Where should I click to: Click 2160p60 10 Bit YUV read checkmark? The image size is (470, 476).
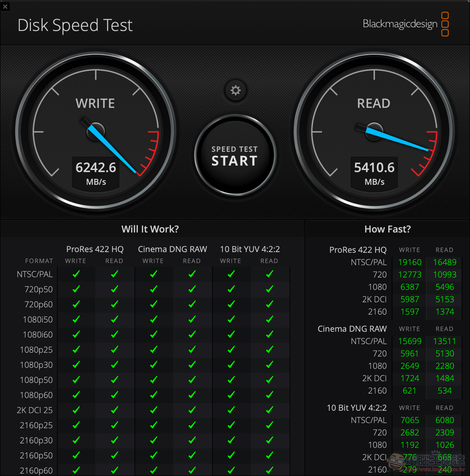269,470
